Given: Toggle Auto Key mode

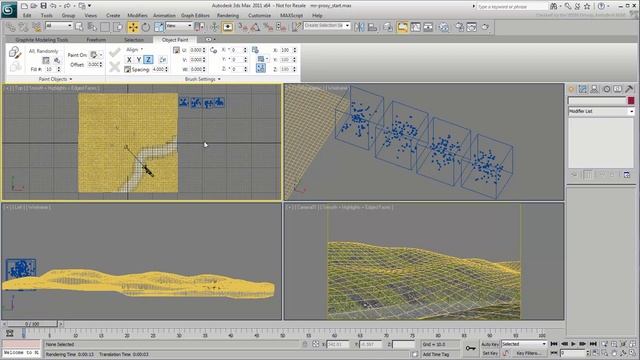Looking at the screenshot, I should 490,344.
